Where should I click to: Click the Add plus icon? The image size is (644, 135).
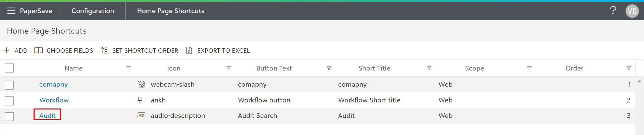(7, 50)
